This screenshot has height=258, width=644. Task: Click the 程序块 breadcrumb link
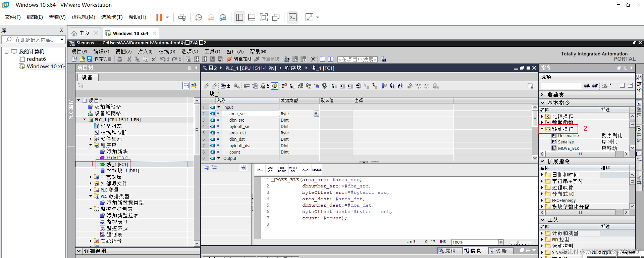[x=293, y=68]
